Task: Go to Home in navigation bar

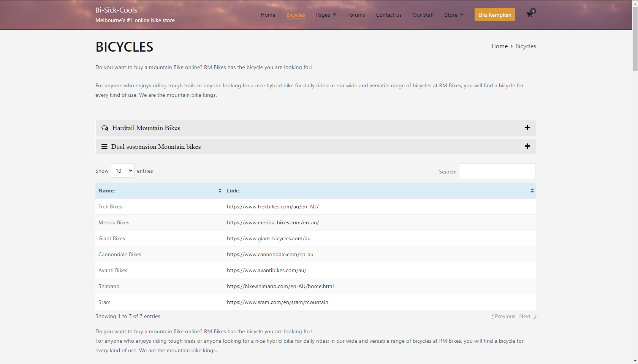Action: click(x=268, y=15)
